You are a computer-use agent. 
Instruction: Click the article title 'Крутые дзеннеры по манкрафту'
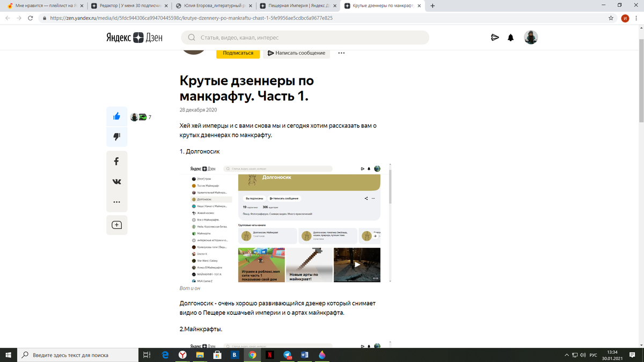click(x=246, y=88)
